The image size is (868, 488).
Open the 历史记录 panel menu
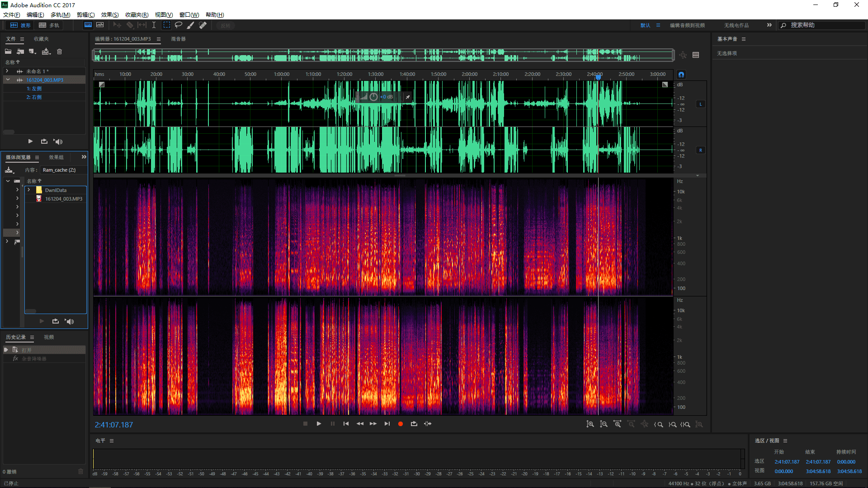click(32, 338)
